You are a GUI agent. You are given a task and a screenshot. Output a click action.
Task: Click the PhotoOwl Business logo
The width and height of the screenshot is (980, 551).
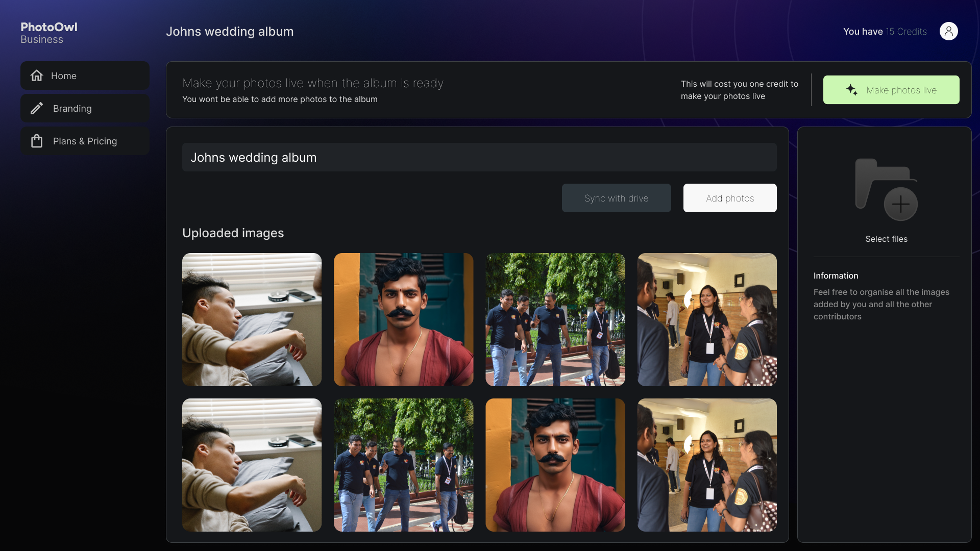pyautogui.click(x=49, y=33)
